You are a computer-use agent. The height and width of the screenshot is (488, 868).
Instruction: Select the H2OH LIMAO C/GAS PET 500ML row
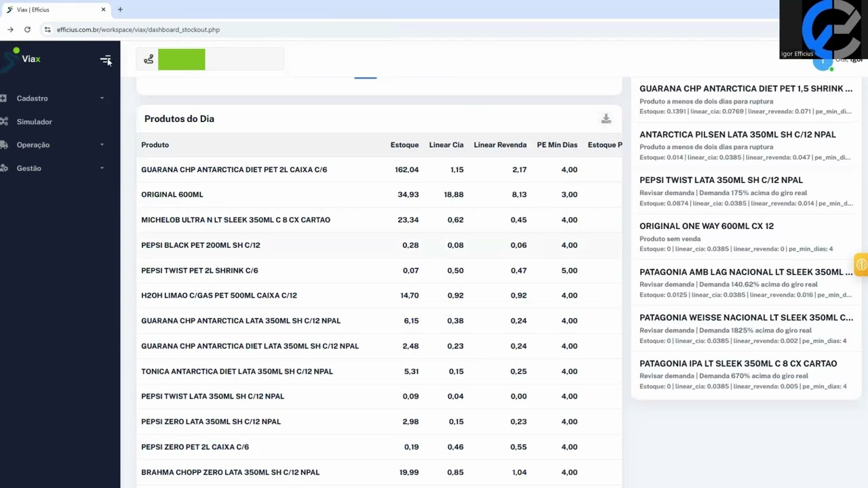(x=379, y=296)
